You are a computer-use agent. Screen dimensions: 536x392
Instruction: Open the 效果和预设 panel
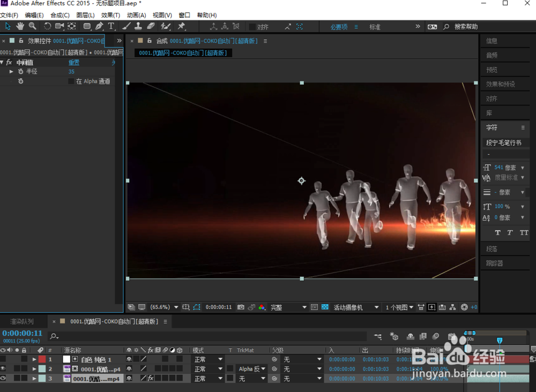pos(501,84)
